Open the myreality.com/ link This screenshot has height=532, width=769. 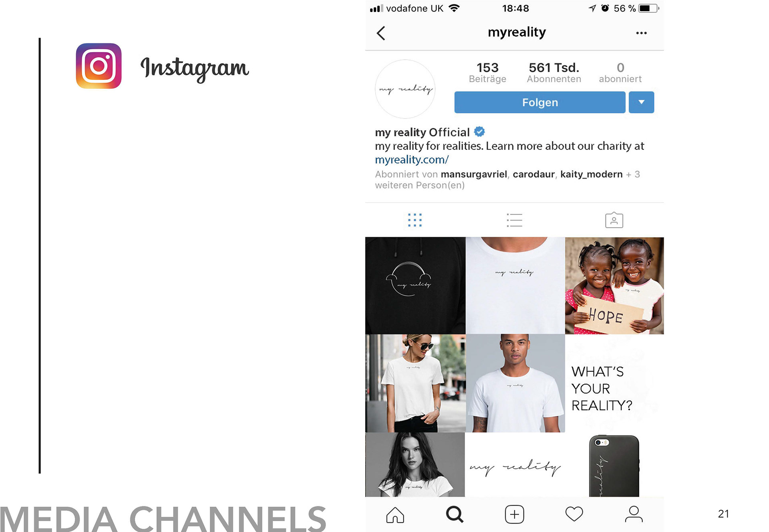(x=412, y=160)
